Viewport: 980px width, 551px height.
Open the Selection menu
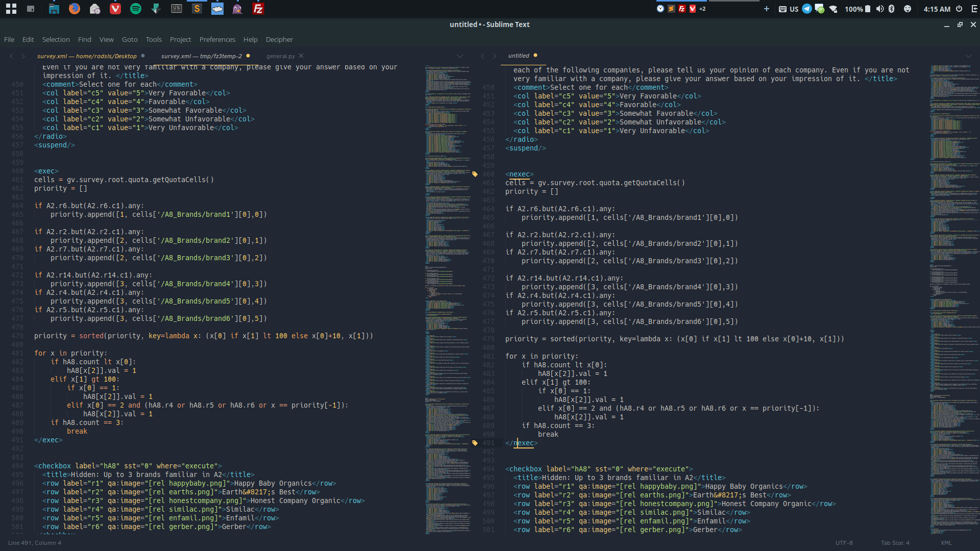click(56, 39)
